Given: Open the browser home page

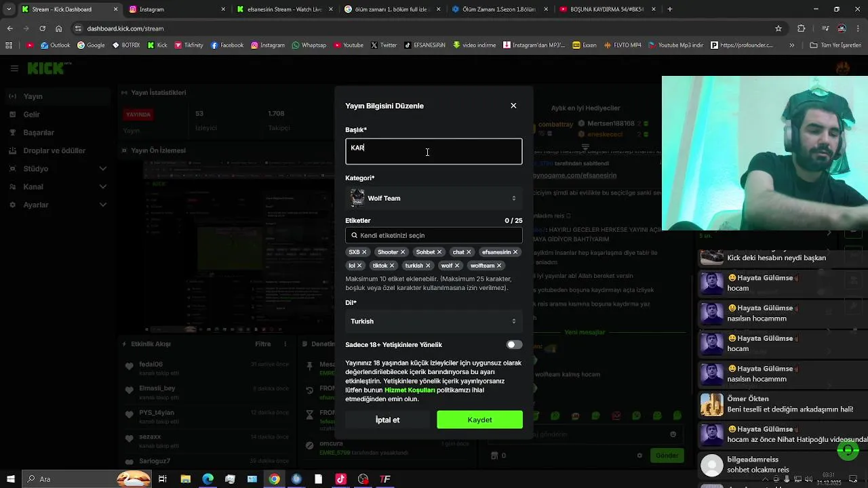Looking at the screenshot, I should click(58, 28).
